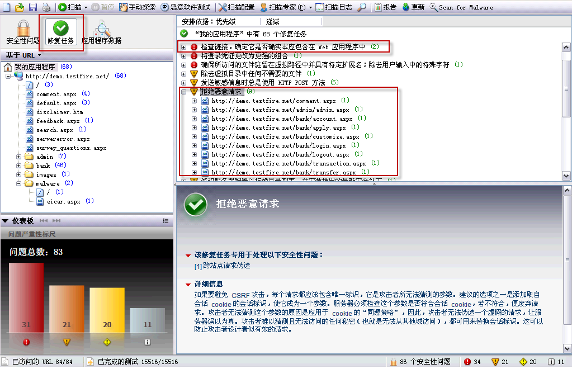Expand the admin folder in the tree
Image resolution: width=572 pixels, height=367 pixels.
(18, 157)
